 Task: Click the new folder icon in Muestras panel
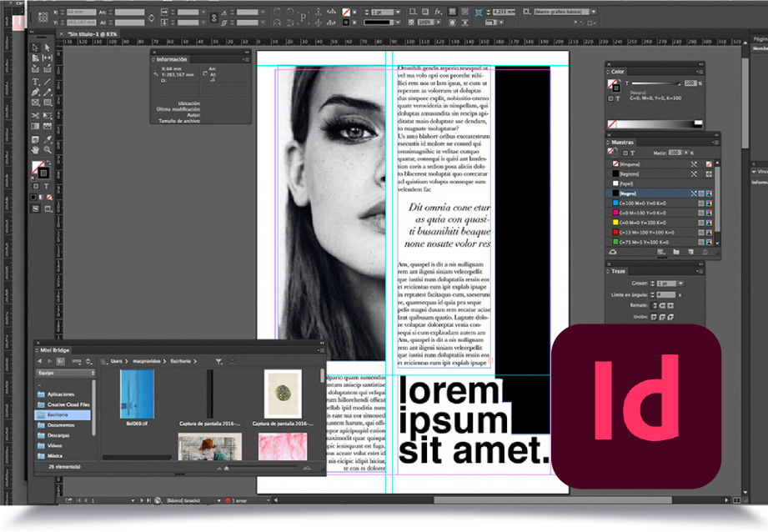coord(676,251)
